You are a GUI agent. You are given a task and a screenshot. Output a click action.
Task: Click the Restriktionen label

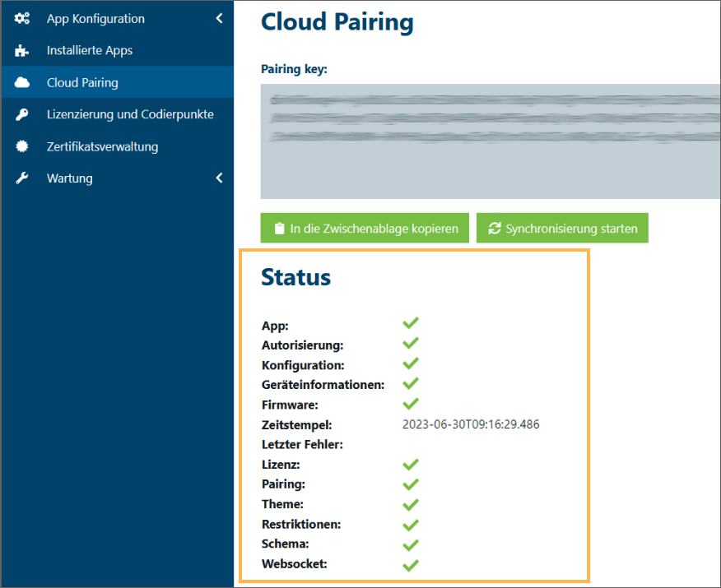(301, 525)
